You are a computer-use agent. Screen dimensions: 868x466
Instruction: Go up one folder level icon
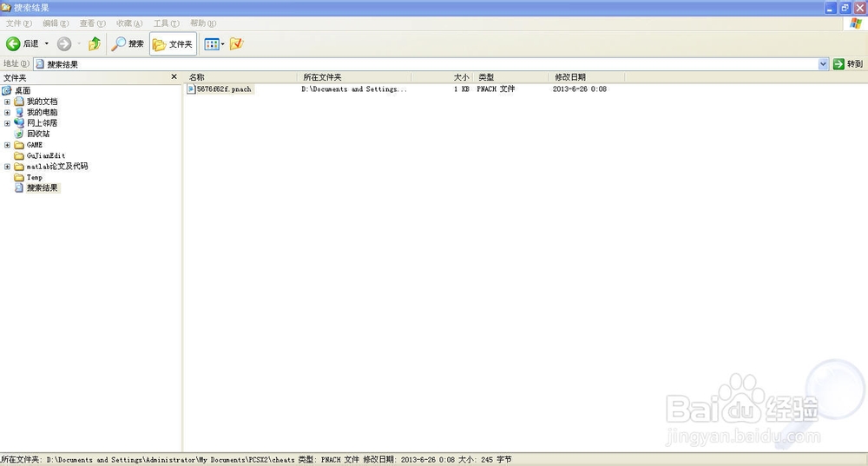coord(95,43)
